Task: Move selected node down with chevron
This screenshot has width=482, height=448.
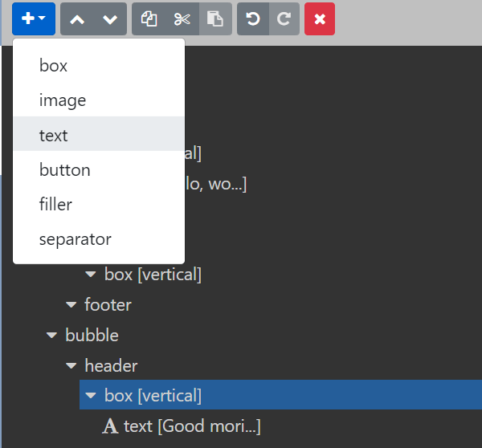Action: 110,19
